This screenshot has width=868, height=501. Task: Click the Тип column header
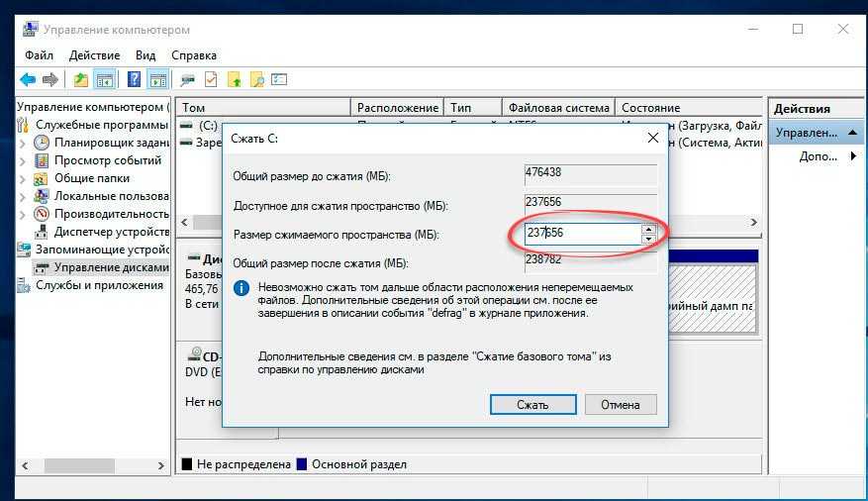[473, 107]
